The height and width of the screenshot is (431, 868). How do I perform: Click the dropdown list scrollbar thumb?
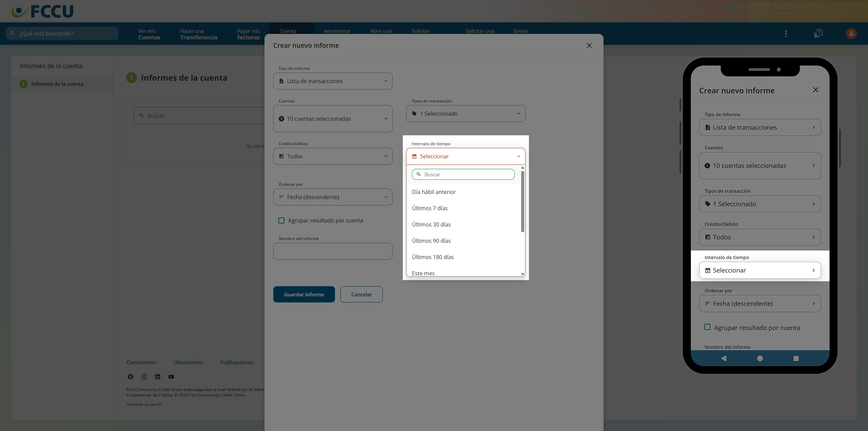[522, 201]
